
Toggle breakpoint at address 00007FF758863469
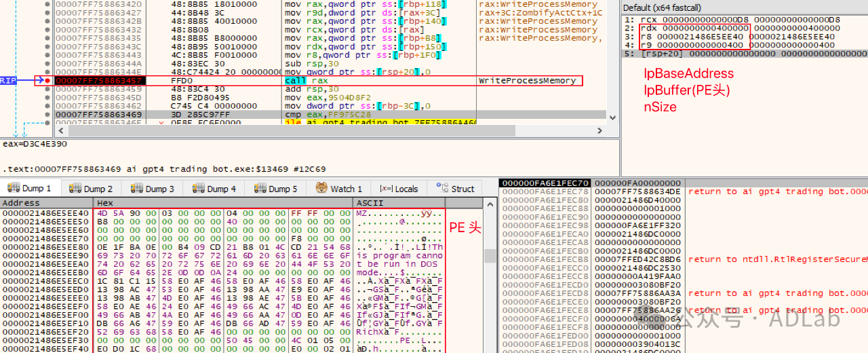point(47,115)
